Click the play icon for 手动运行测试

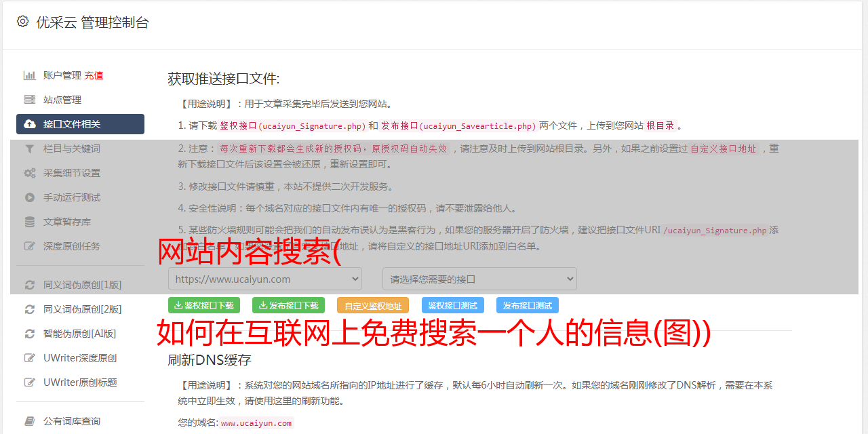(x=30, y=197)
